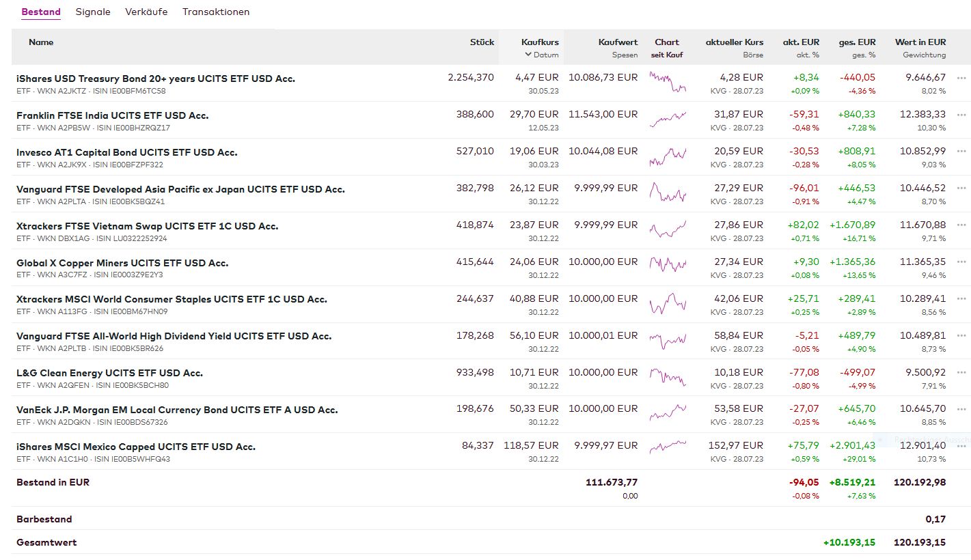The image size is (971, 560).
Task: Sort the table by the Name column
Action: [41, 42]
